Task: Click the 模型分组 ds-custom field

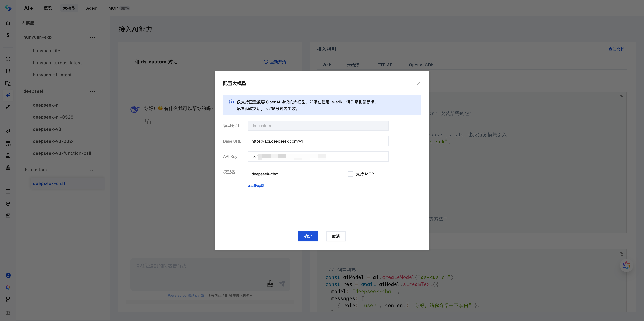Action: 318,126
